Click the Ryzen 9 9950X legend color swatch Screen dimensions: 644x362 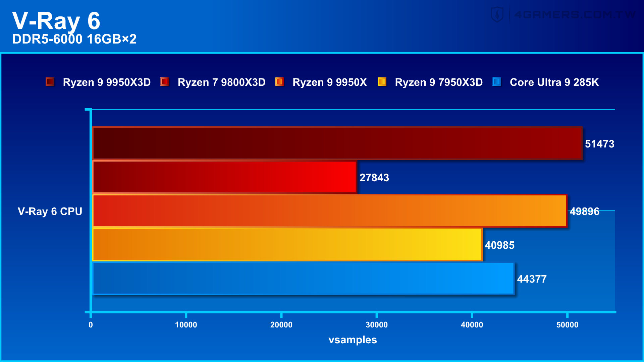(279, 81)
